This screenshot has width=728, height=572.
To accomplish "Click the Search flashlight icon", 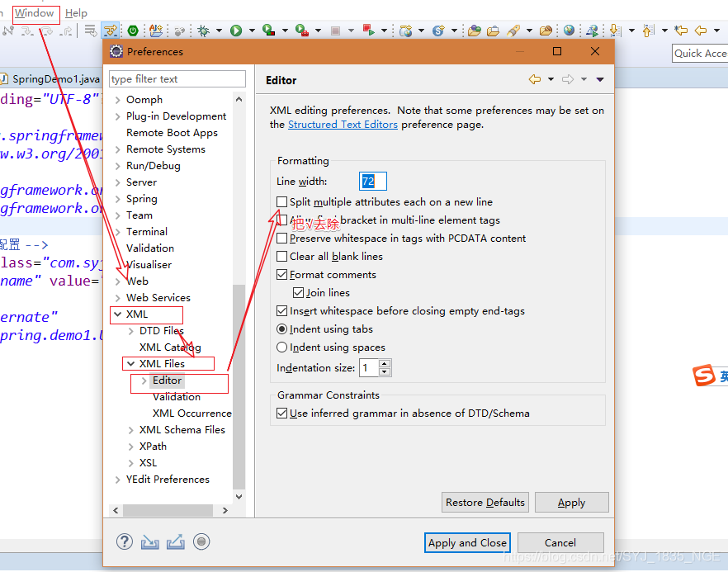I will click(513, 31).
